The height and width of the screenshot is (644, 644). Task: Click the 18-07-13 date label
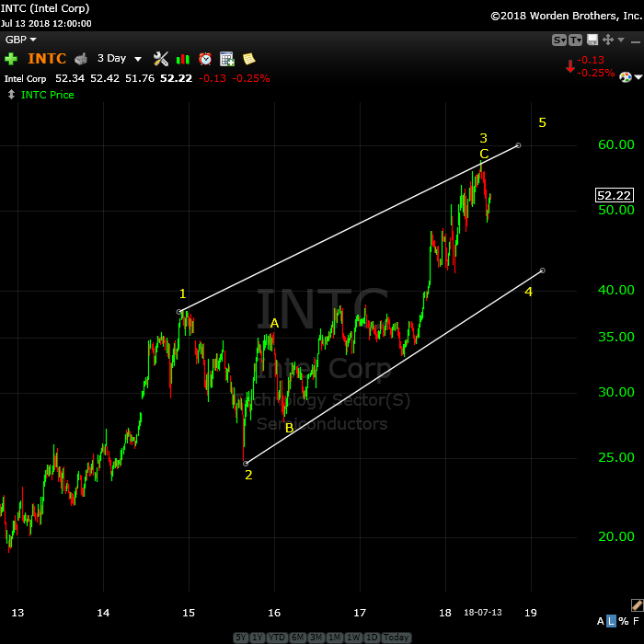coord(483,613)
